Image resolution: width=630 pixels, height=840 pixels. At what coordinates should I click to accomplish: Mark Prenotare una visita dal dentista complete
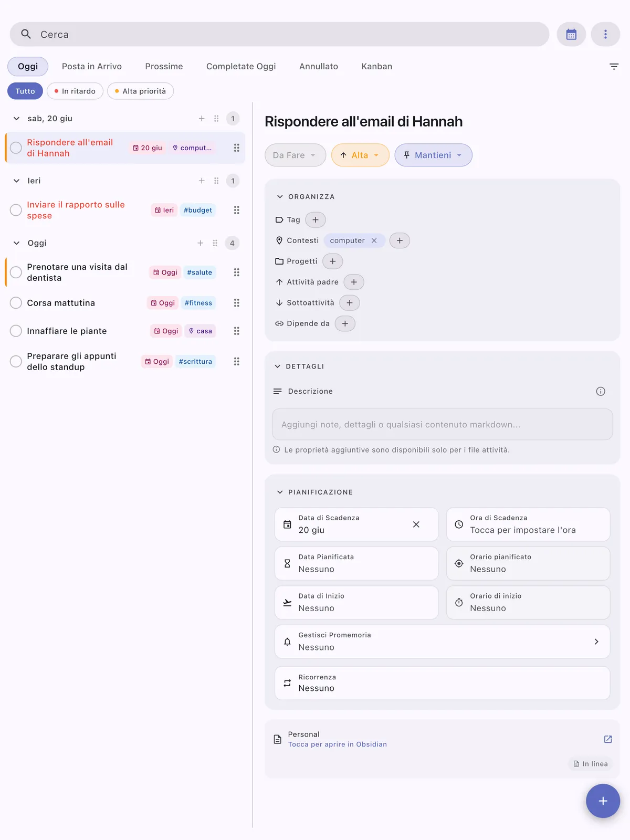[16, 272]
